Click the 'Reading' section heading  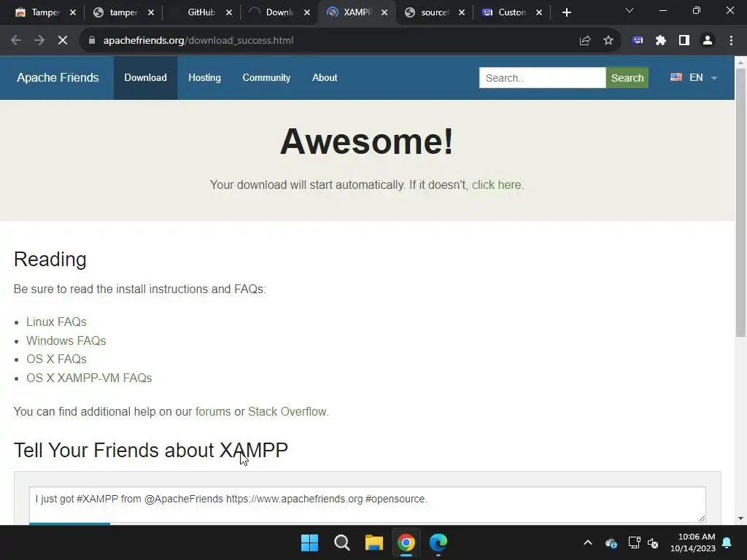pyautogui.click(x=50, y=260)
